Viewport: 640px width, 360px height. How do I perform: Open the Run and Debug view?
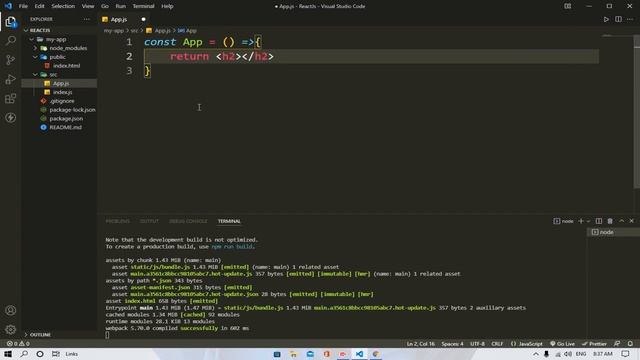click(11, 79)
